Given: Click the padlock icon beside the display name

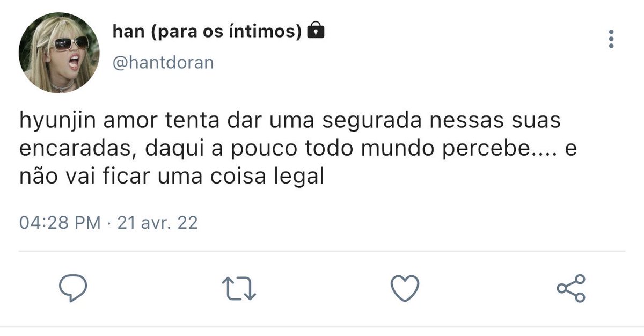Looking at the screenshot, I should pos(316,31).
